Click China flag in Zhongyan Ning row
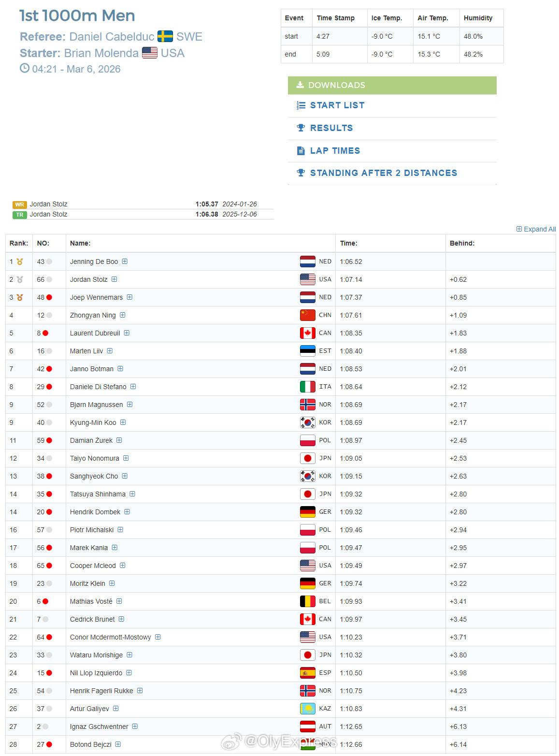559x756 pixels. click(308, 315)
